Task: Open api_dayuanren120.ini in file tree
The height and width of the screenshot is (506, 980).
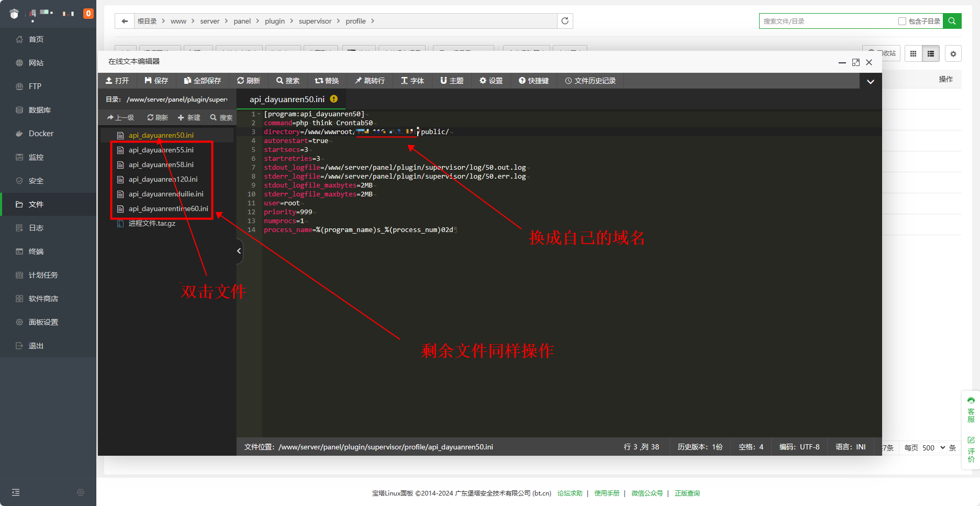Action: pos(163,179)
